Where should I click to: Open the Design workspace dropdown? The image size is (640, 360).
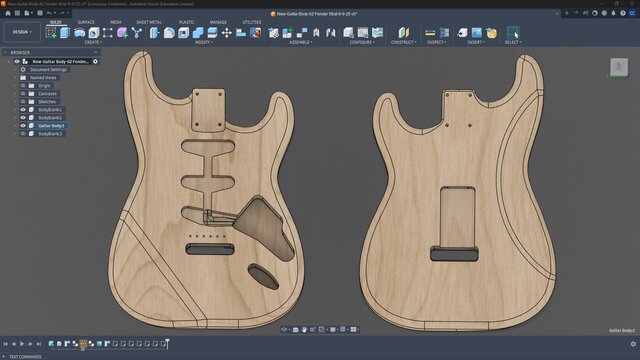point(22,32)
